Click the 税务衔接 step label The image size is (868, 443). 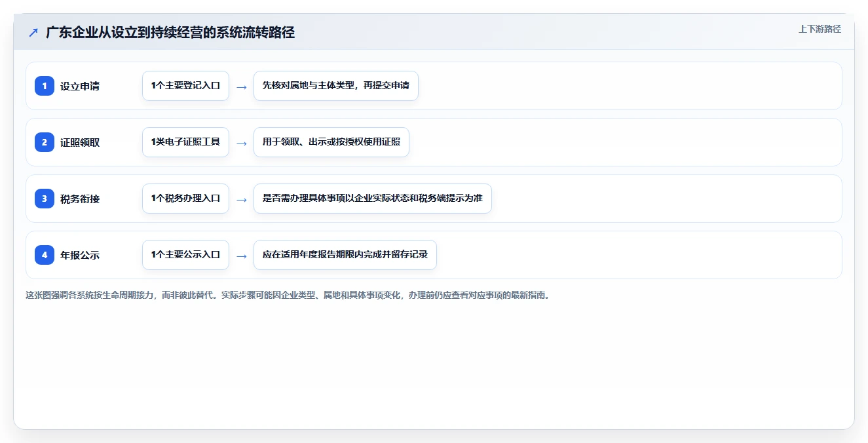(x=80, y=199)
